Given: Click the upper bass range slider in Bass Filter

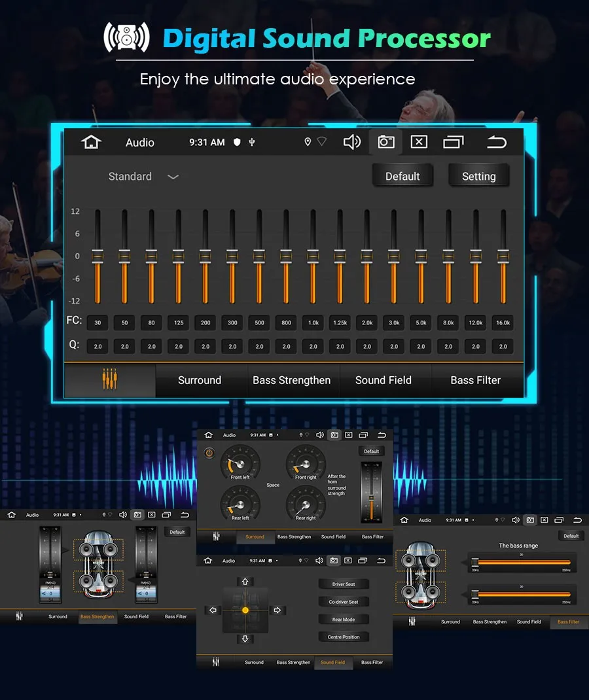Looking at the screenshot, I should point(522,562).
